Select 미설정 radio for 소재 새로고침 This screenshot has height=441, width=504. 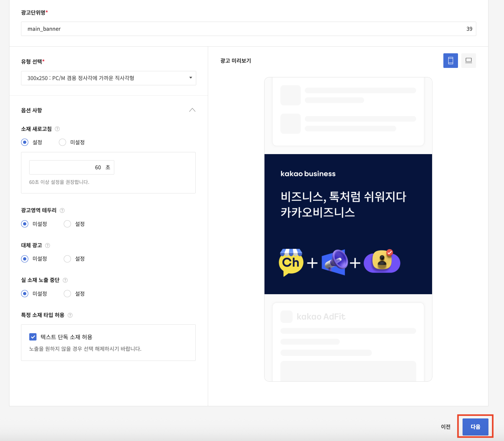point(62,142)
